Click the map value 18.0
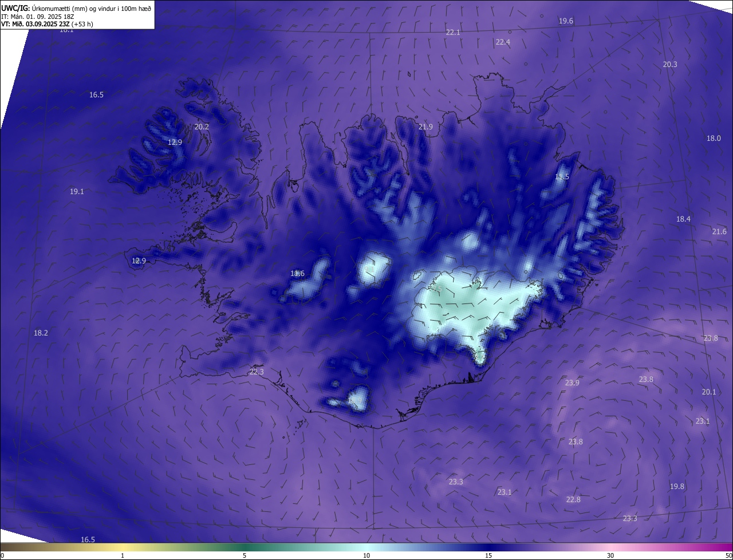This screenshot has width=733, height=560. click(714, 139)
